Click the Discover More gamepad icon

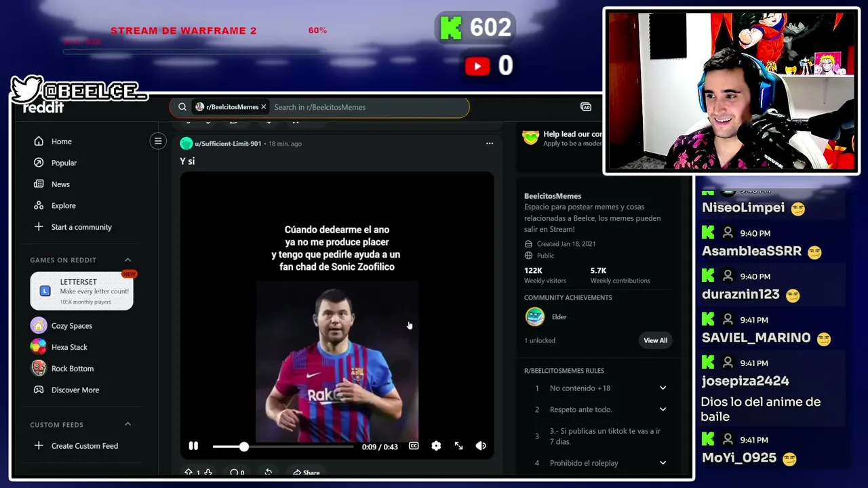(x=39, y=390)
